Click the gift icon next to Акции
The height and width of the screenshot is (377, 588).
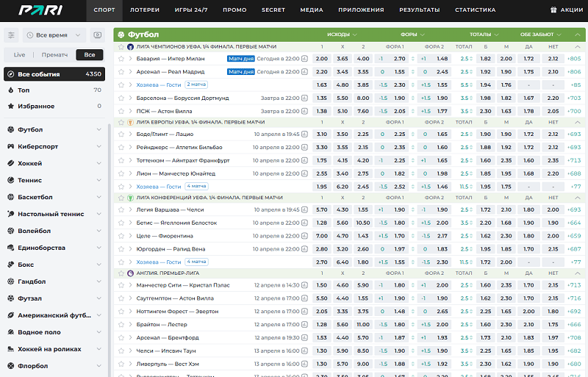pos(554,10)
